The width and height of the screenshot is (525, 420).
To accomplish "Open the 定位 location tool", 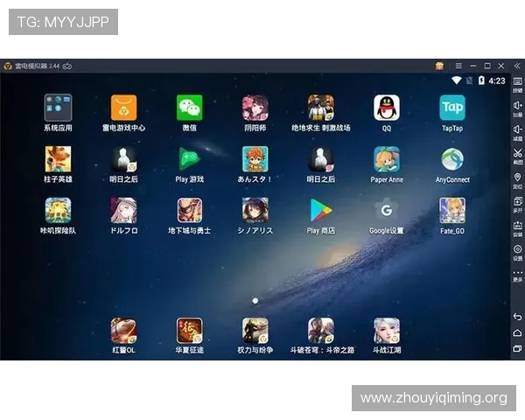I will coord(518,180).
